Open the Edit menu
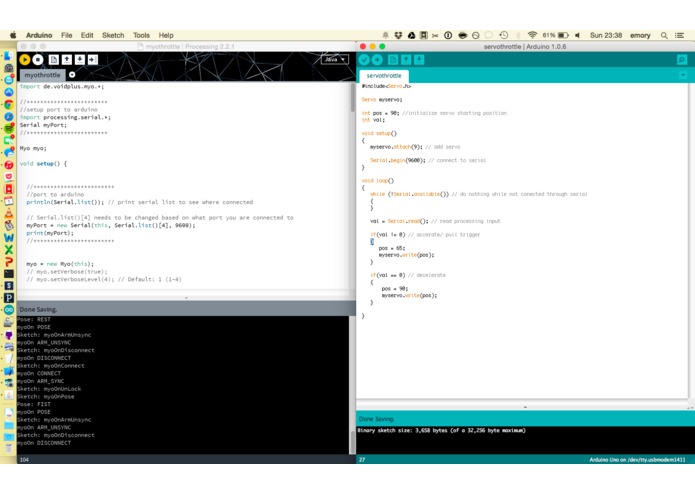695x494 pixels. 87,35
